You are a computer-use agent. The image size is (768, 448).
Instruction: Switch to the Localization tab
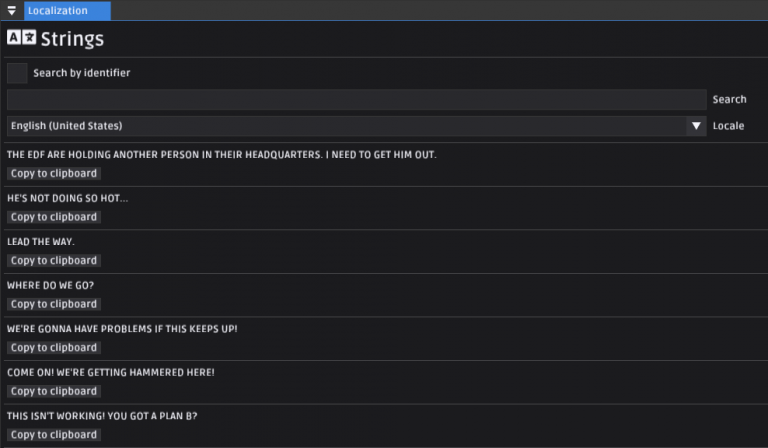pos(66,11)
